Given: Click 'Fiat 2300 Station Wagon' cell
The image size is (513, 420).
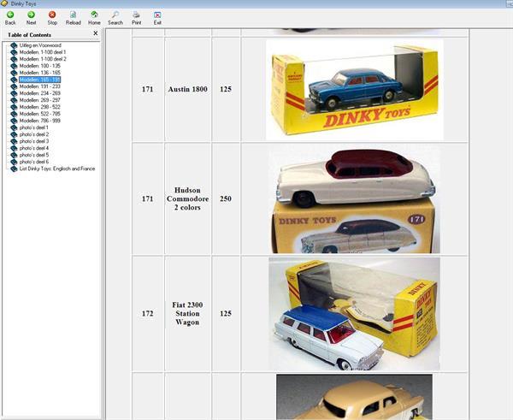Looking at the screenshot, I should (x=187, y=313).
